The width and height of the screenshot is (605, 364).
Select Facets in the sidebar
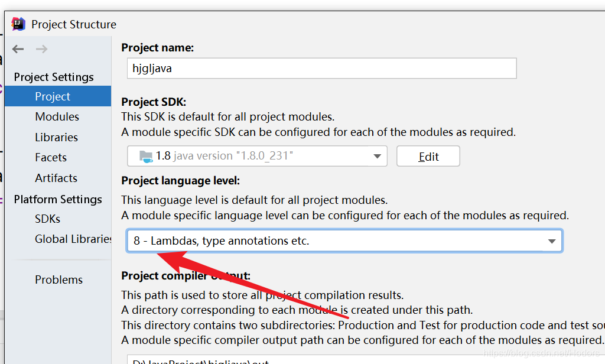[x=50, y=157]
